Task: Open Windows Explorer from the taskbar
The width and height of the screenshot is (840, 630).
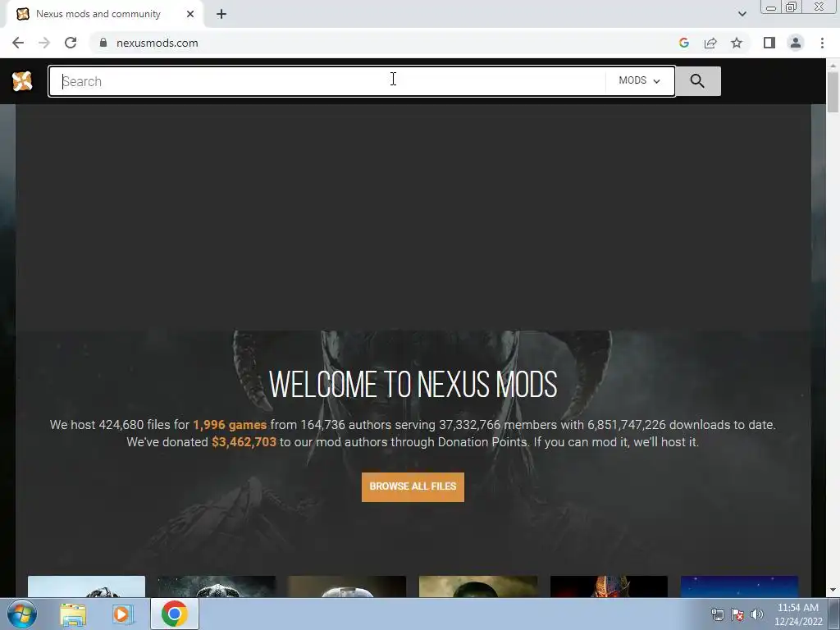Action: pos(73,614)
